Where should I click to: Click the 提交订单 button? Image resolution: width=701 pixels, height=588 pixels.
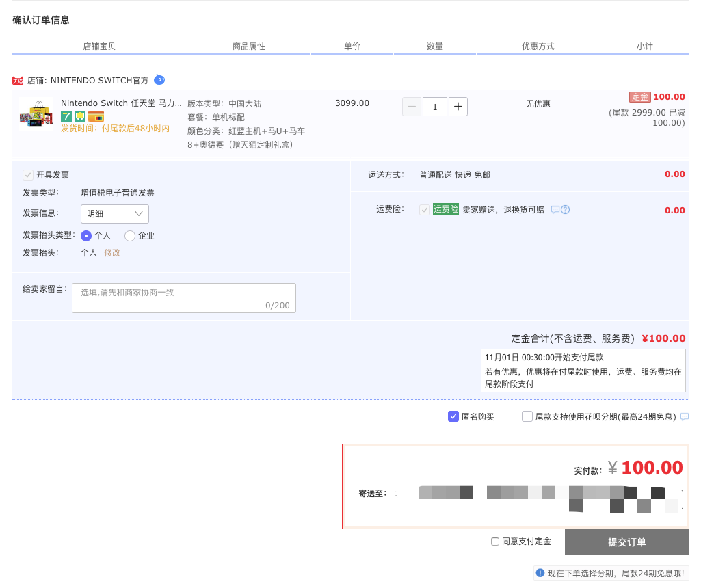626,542
